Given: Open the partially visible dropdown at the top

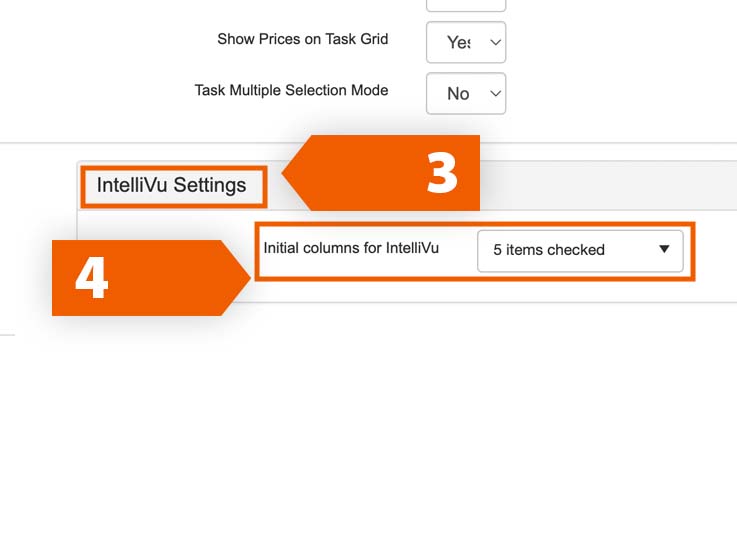Looking at the screenshot, I should click(466, 5).
